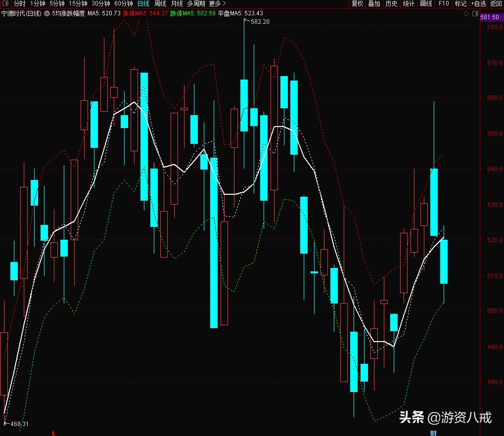Click the 520.0 price axis label
504x436 pixels.
coord(495,240)
